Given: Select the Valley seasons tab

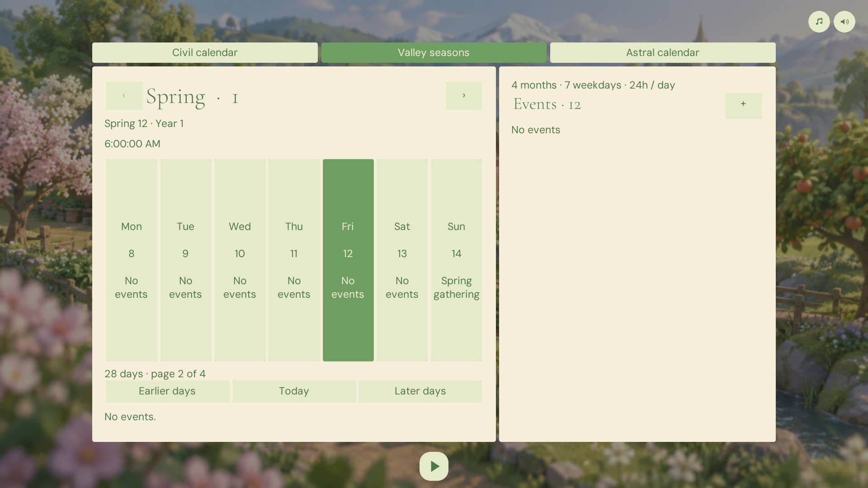Looking at the screenshot, I should (434, 52).
